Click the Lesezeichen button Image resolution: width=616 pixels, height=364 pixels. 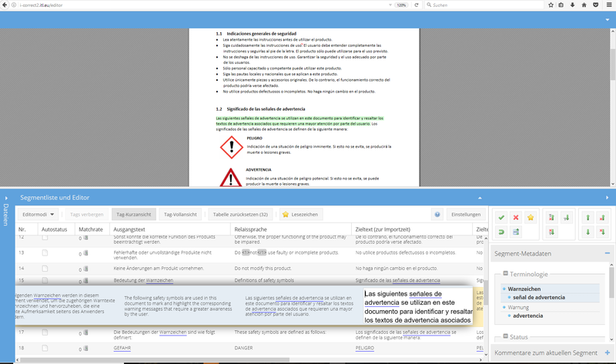click(301, 215)
